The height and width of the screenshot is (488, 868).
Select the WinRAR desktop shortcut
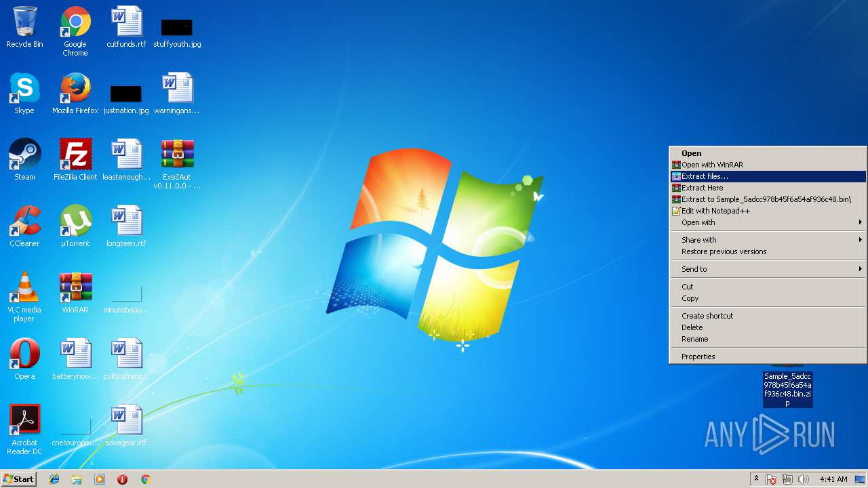tap(75, 293)
